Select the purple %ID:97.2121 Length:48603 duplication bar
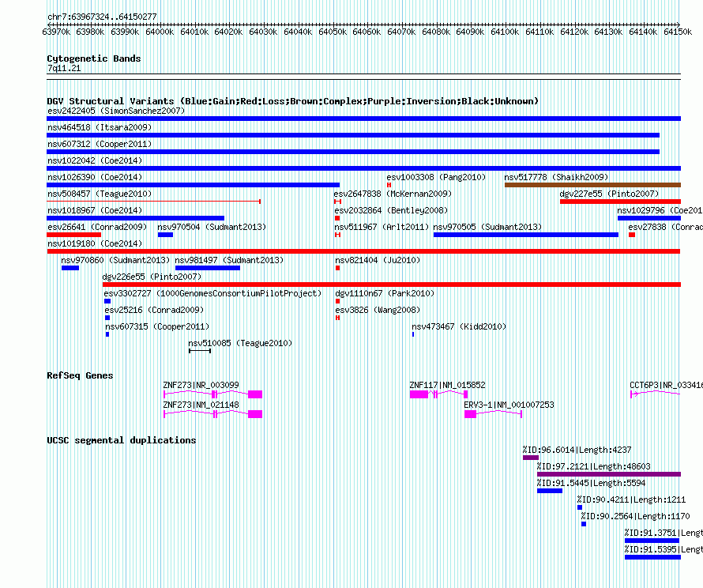The height and width of the screenshot is (588, 703). 609,474
